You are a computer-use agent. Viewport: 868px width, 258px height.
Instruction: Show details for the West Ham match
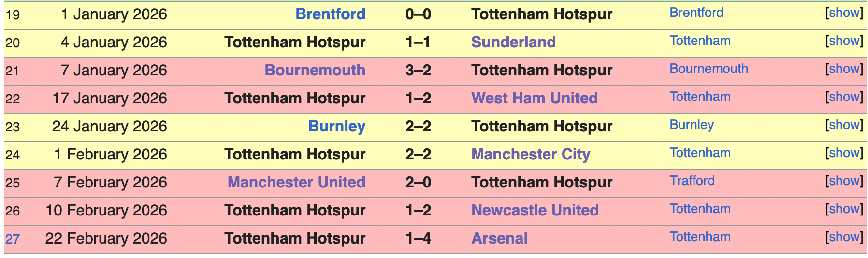point(844,97)
